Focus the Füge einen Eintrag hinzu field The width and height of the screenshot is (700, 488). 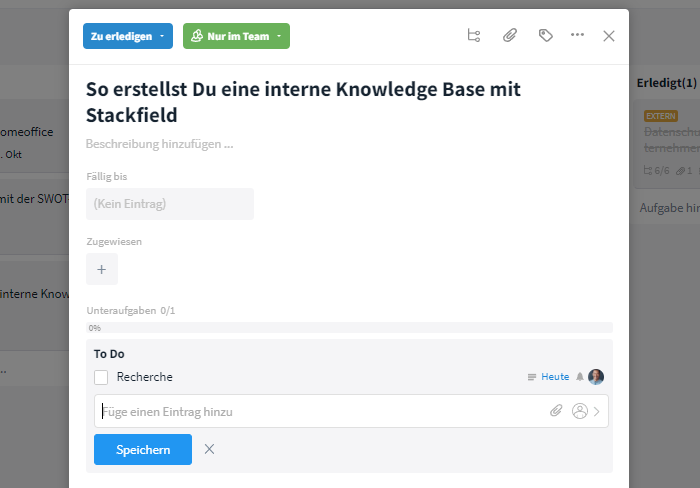point(321,411)
